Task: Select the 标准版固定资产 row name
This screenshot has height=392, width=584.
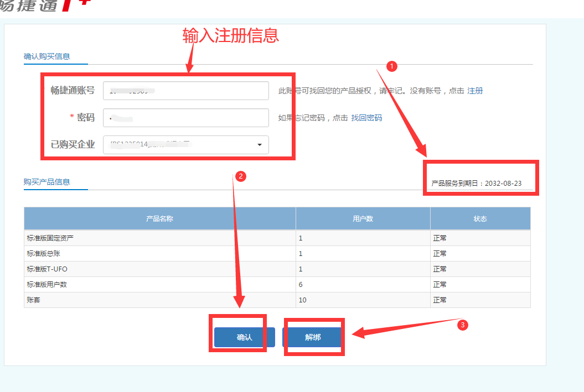Action: pos(50,238)
